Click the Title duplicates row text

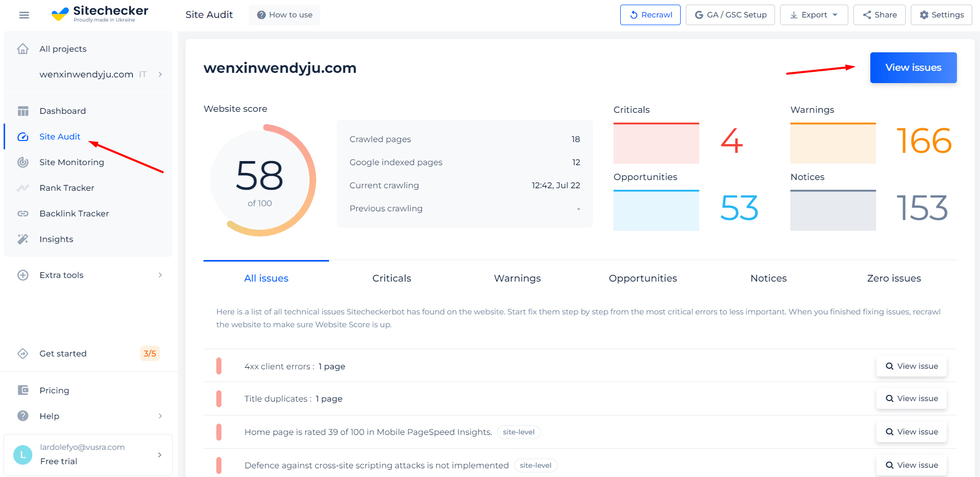293,399
